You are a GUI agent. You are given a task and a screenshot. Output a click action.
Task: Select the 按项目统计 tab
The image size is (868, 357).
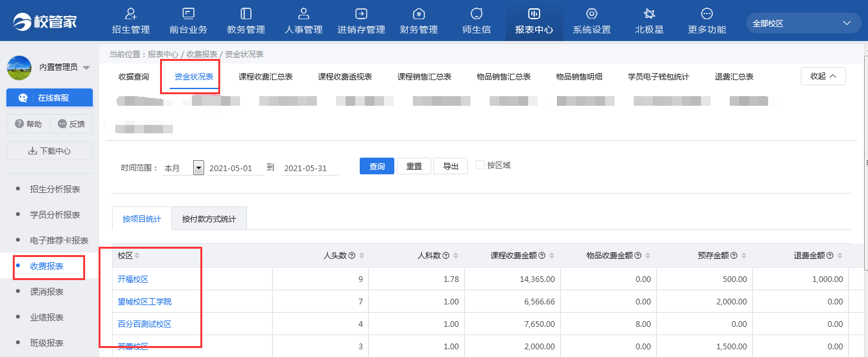[x=142, y=219]
